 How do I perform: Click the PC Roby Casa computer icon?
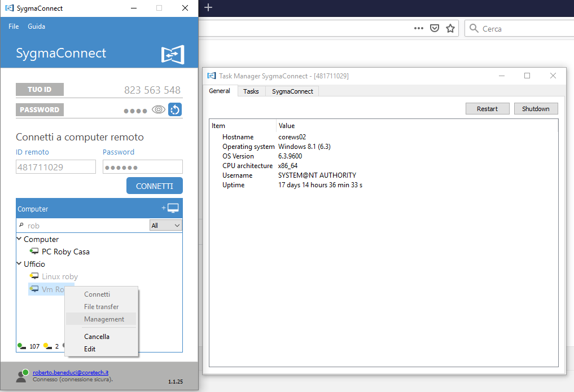34,251
